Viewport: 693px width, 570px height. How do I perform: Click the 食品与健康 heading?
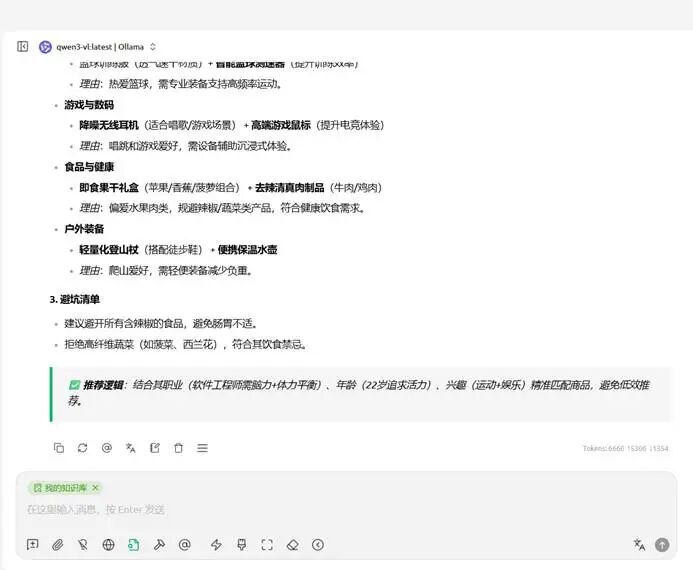89,167
